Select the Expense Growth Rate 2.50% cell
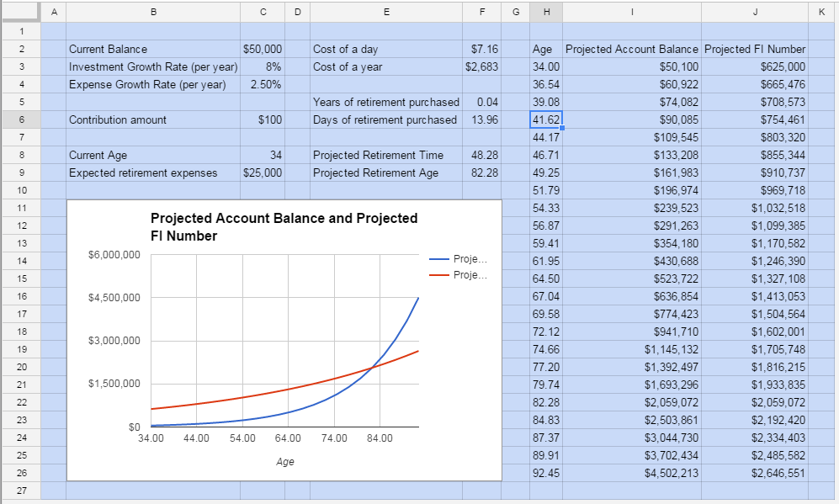 [x=263, y=84]
